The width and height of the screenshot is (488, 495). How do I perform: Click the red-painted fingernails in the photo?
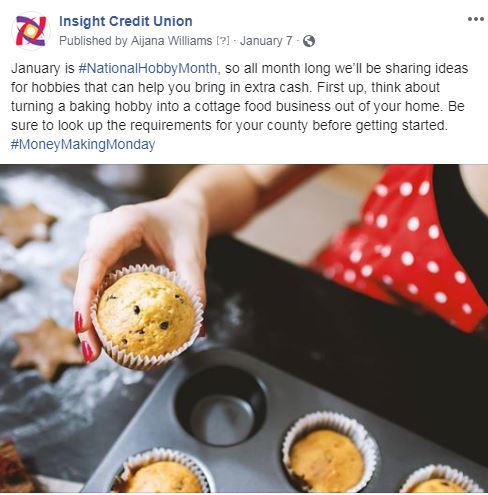pos(83,338)
